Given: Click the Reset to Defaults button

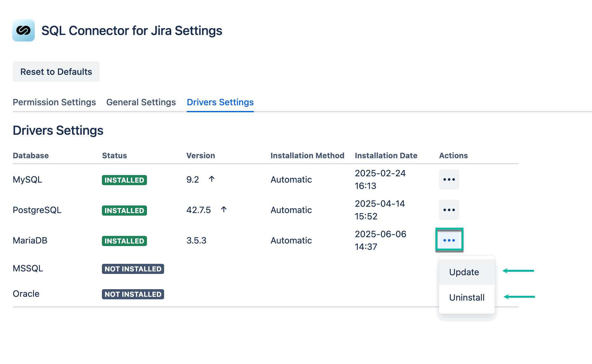Looking at the screenshot, I should [56, 72].
